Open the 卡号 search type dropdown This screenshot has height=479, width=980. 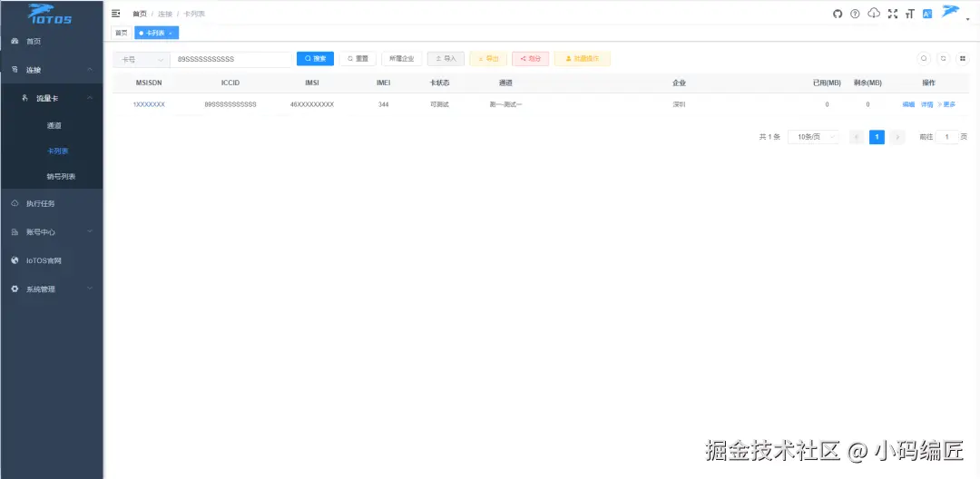[141, 59]
